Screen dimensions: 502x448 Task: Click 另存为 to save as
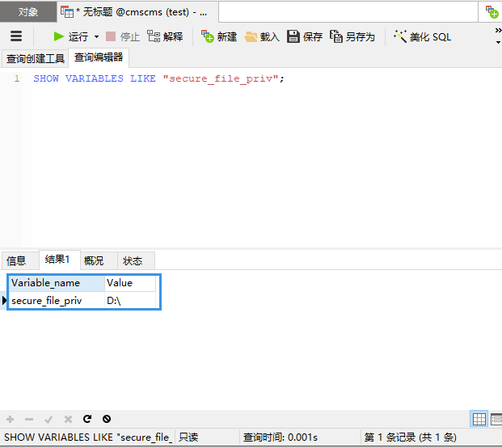[x=352, y=36]
